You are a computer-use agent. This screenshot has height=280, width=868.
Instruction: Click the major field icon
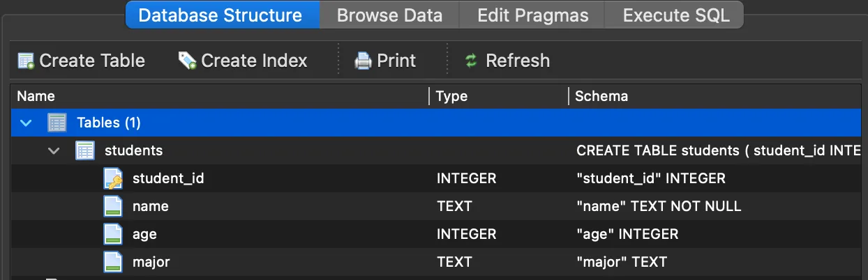[113, 262]
